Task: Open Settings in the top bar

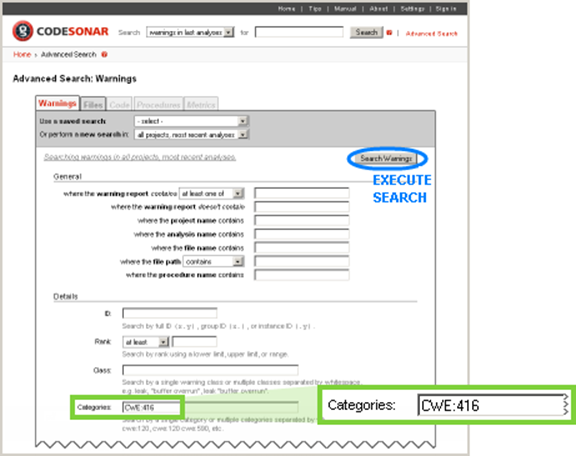Action: point(413,8)
